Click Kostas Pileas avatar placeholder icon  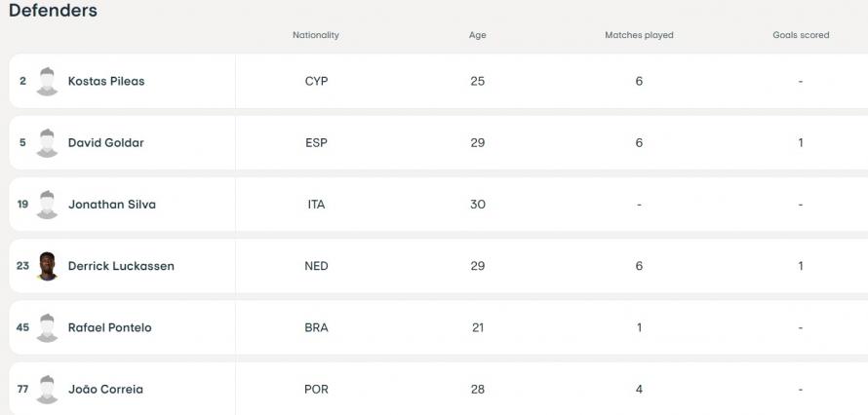tap(47, 81)
